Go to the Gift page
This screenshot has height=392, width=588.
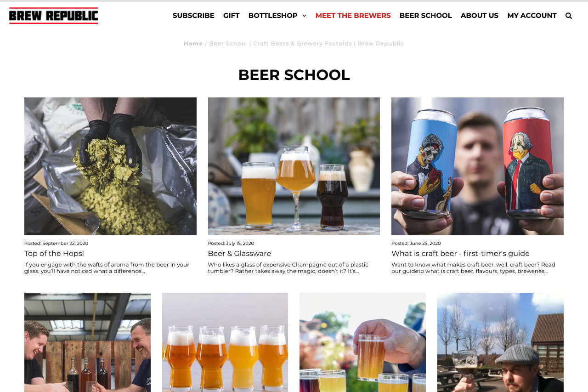click(x=232, y=16)
